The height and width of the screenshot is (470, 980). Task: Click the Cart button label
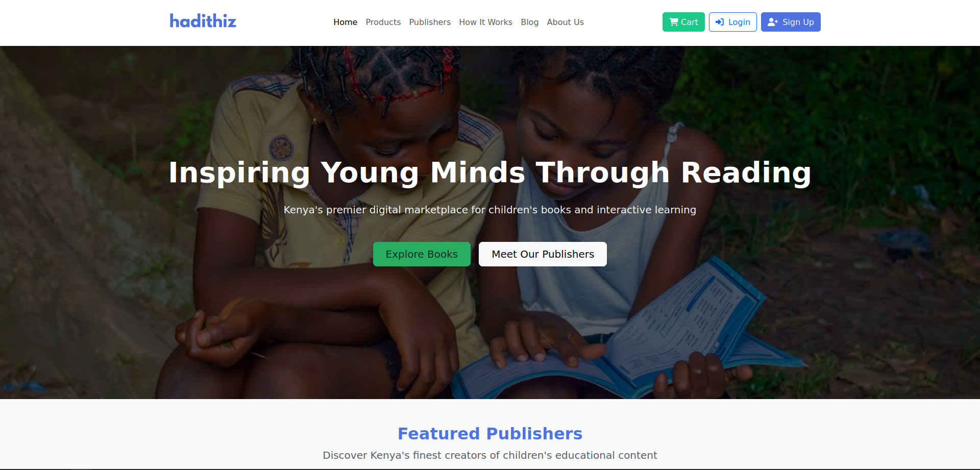pos(690,22)
